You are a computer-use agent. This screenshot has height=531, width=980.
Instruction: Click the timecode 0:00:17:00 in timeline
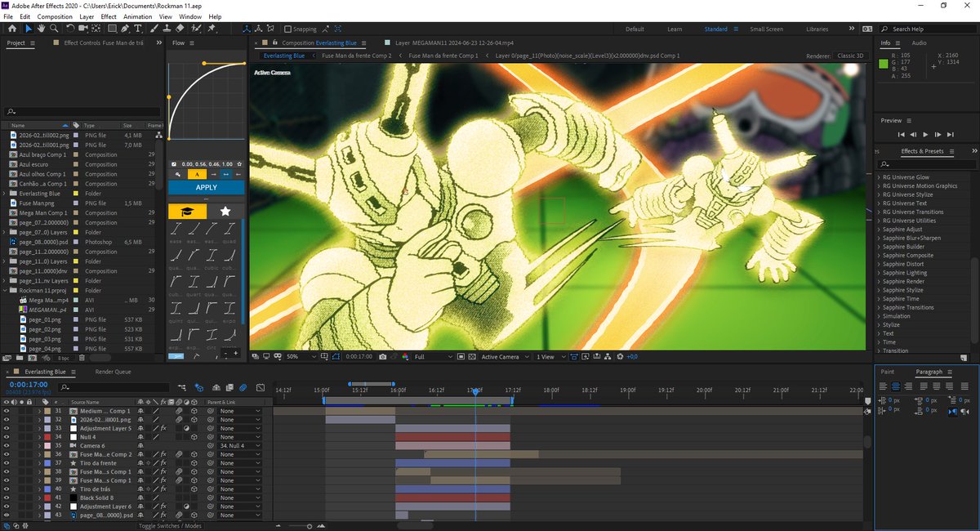28,384
